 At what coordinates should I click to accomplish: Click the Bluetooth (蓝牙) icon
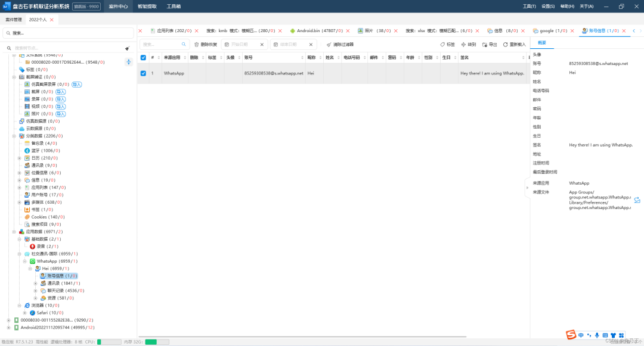[27, 151]
